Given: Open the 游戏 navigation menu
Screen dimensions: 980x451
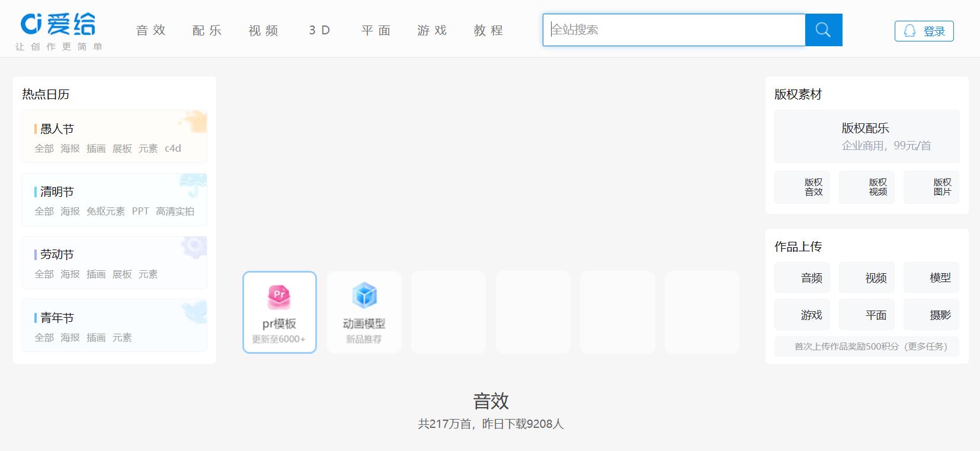Looking at the screenshot, I should click(433, 30).
